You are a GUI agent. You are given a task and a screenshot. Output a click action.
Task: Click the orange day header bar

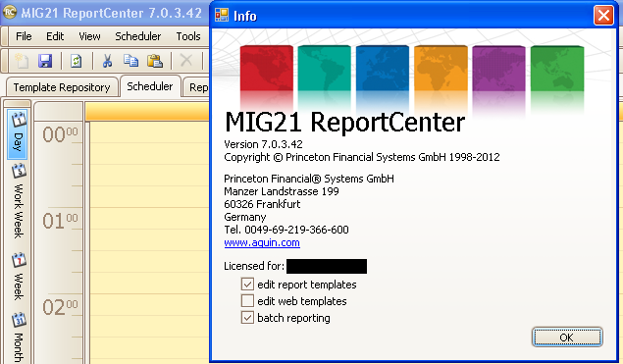tap(147, 112)
